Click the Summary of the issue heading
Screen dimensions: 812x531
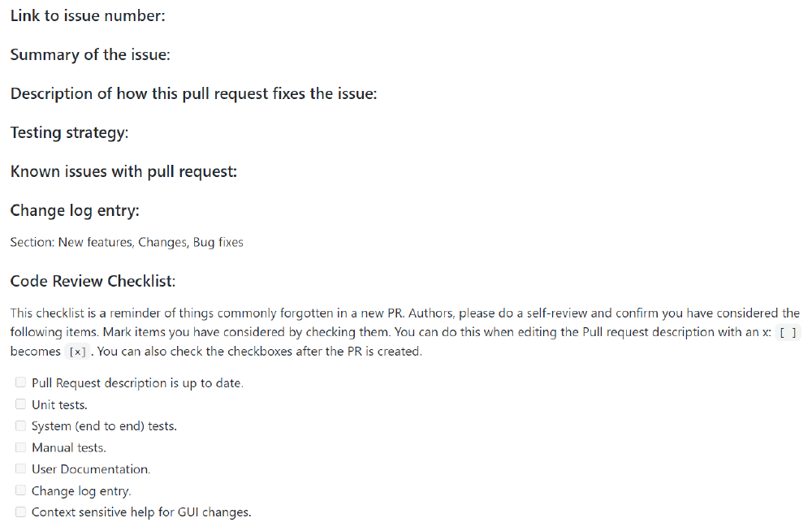[x=90, y=54]
